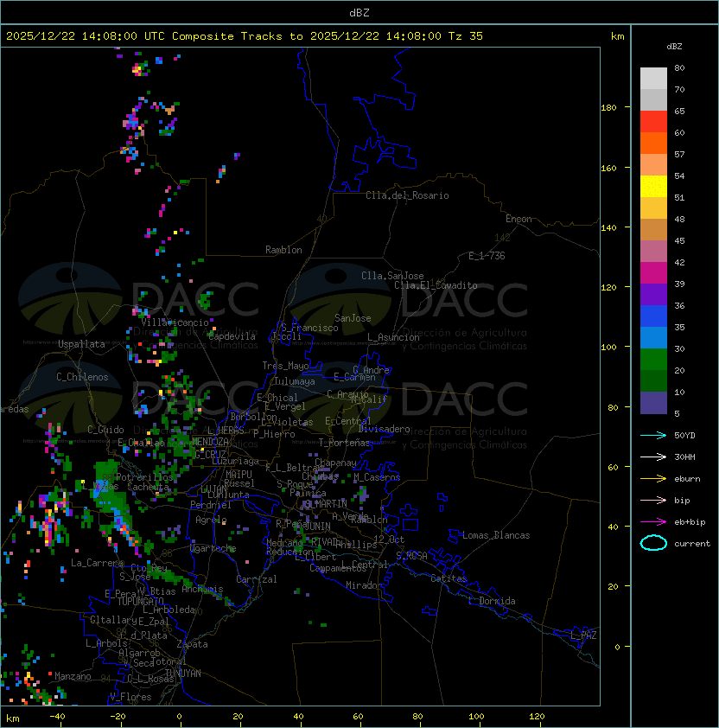Pick the purple 36-39 dBZ legend swatch
The width and height of the screenshot is (719, 728).
(x=653, y=295)
